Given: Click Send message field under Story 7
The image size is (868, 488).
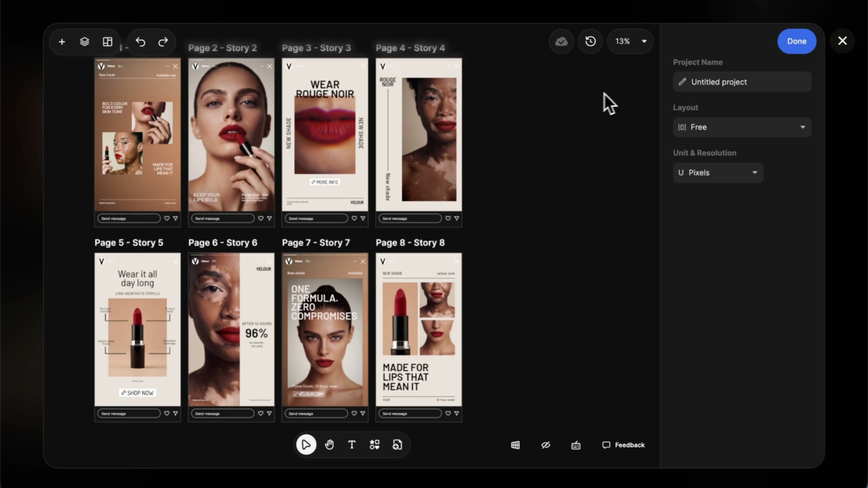Looking at the screenshot, I should click(x=316, y=414).
